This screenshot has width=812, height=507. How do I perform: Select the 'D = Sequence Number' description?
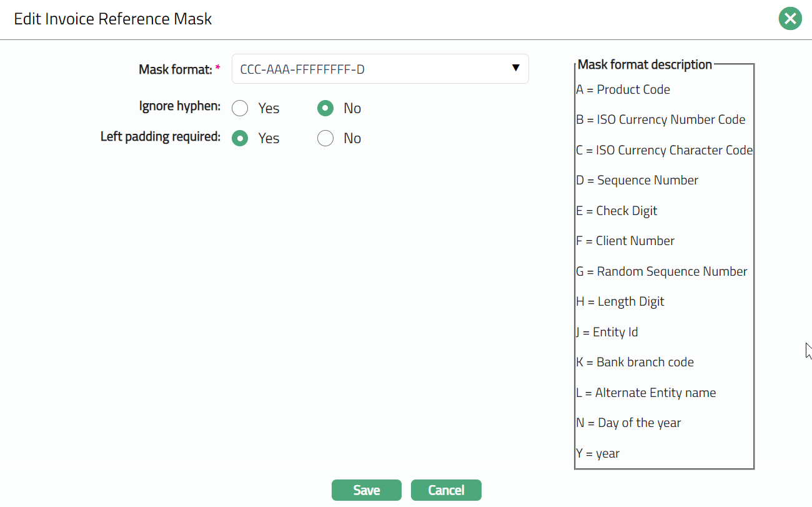click(637, 180)
